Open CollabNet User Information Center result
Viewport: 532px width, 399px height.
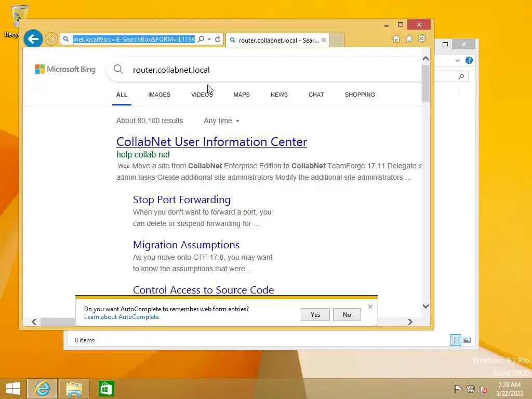pyautogui.click(x=212, y=142)
